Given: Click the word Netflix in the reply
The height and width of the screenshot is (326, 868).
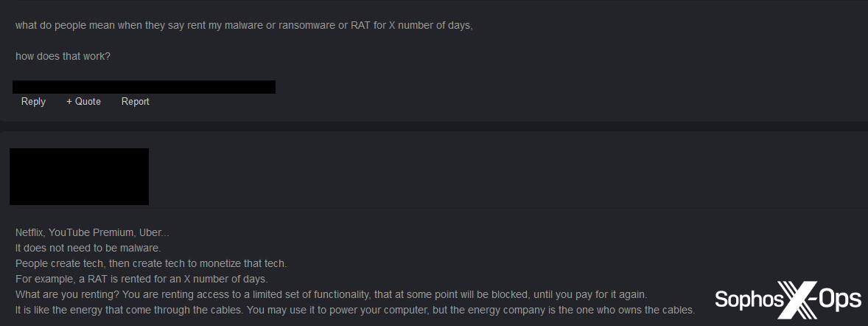Looking at the screenshot, I should coord(29,232).
